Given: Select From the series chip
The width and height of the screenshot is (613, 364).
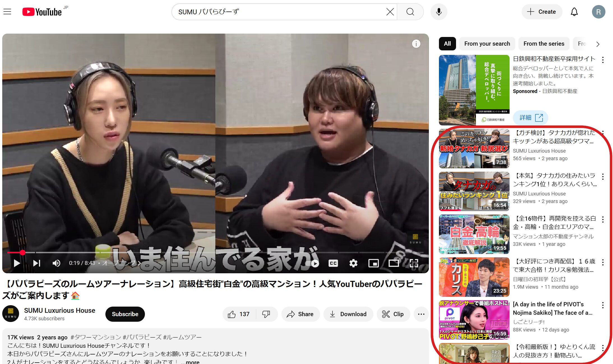Looking at the screenshot, I should point(544,44).
